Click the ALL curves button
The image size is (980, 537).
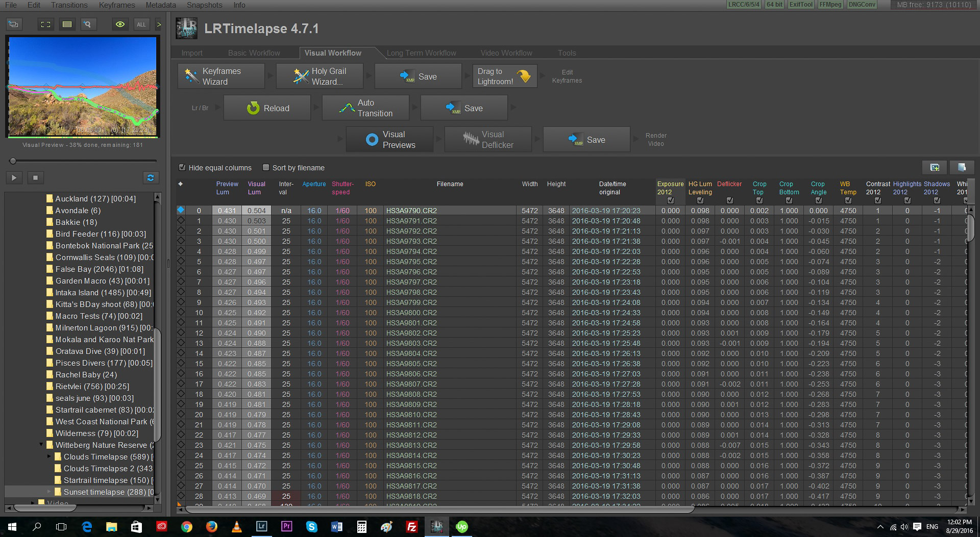(x=141, y=24)
